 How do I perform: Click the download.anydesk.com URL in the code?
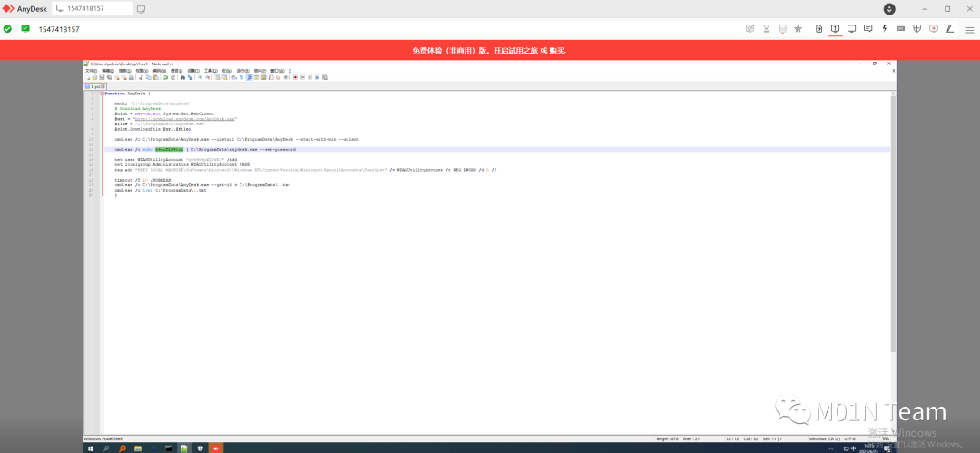(x=184, y=118)
